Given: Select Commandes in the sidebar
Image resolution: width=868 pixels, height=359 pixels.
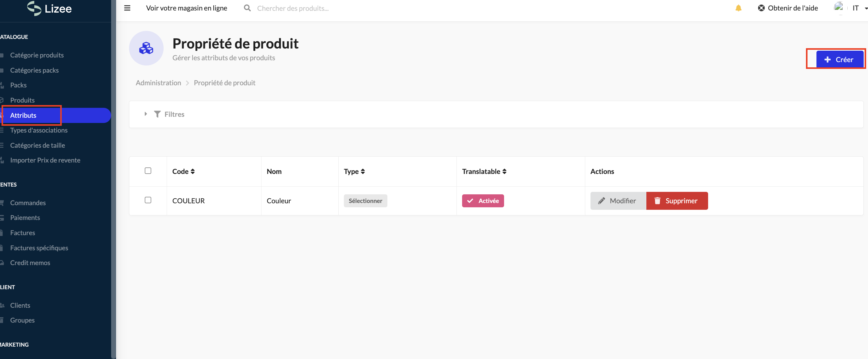Looking at the screenshot, I should point(28,203).
